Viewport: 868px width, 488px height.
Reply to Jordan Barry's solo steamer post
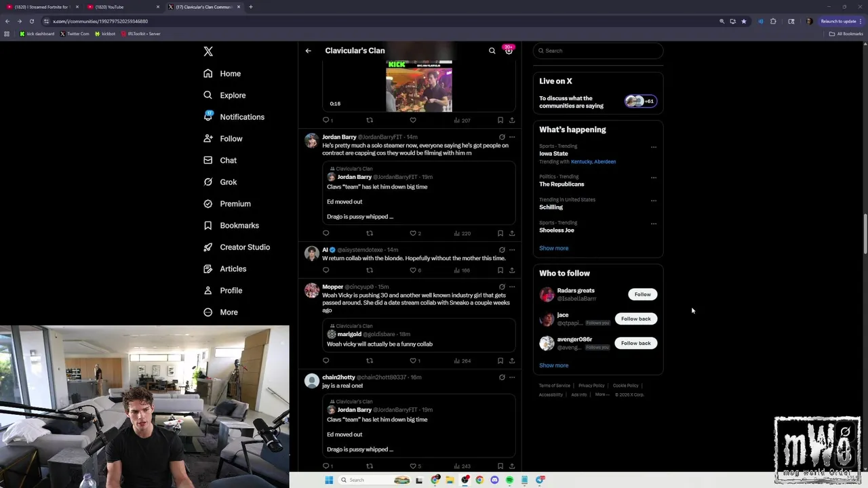coord(326,233)
